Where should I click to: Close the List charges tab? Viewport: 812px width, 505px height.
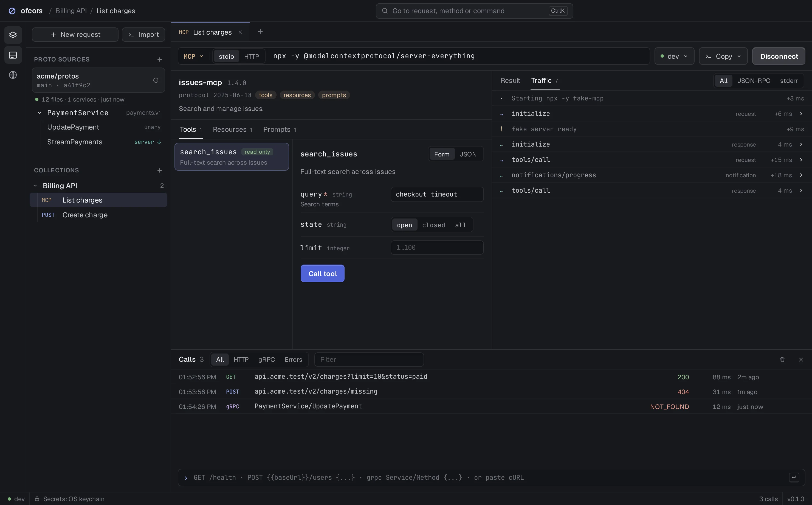[240, 32]
